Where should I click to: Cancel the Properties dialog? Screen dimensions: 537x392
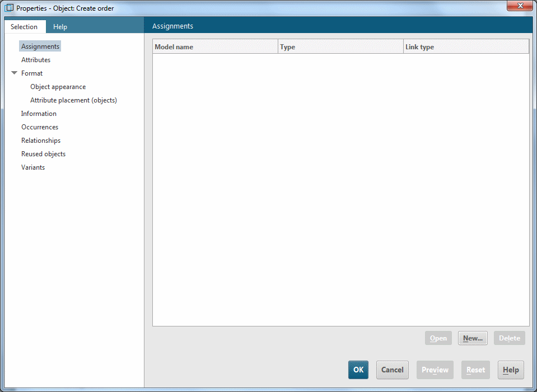click(x=392, y=370)
